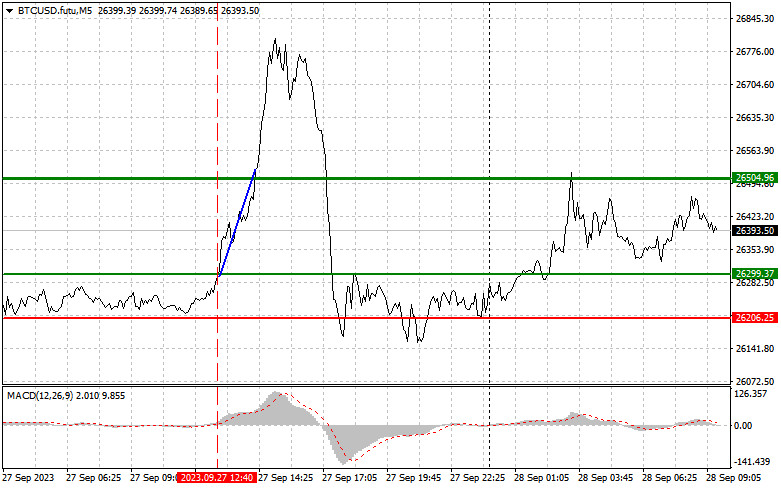Select the 27 Sep 22:25 time label
The height and width of the screenshot is (489, 781).
(477, 478)
